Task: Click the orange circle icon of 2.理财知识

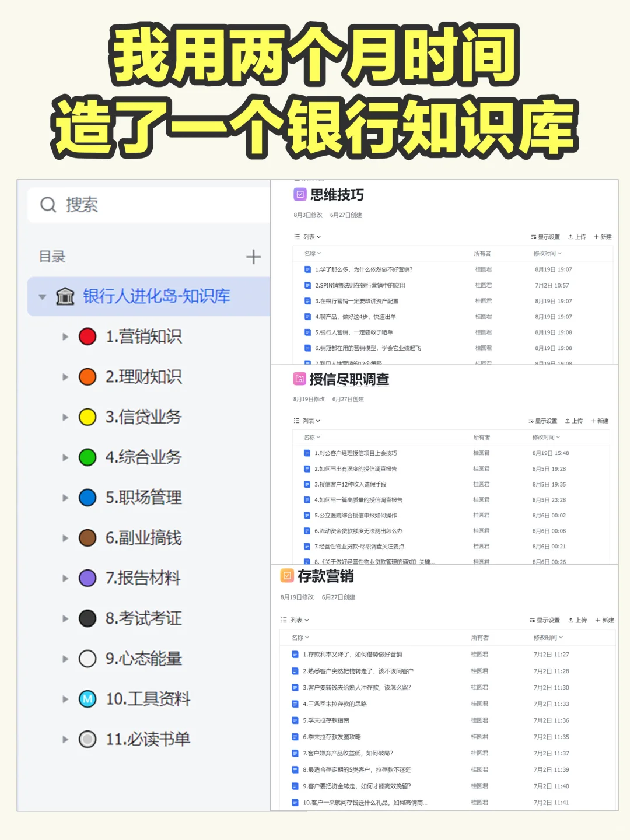Action: [x=87, y=377]
